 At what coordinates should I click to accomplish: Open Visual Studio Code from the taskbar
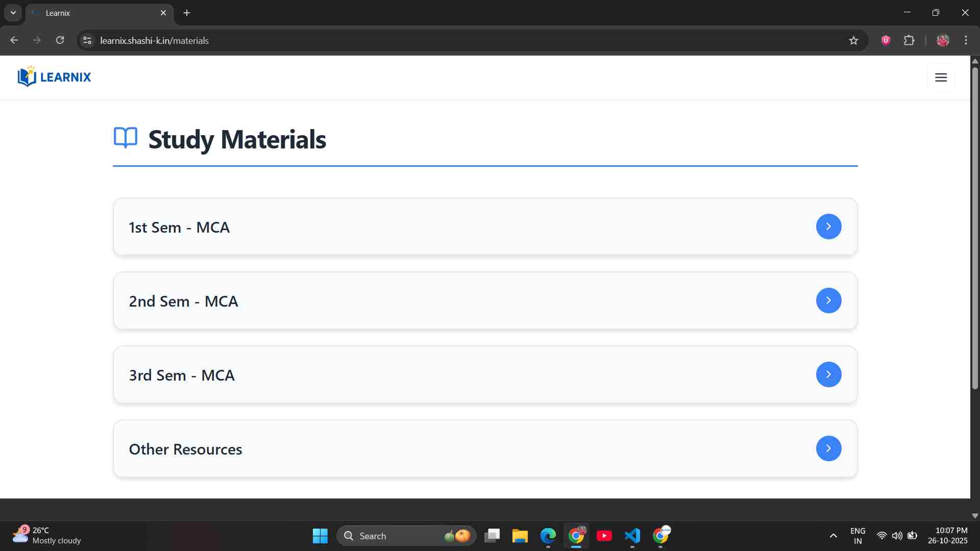[x=632, y=536]
